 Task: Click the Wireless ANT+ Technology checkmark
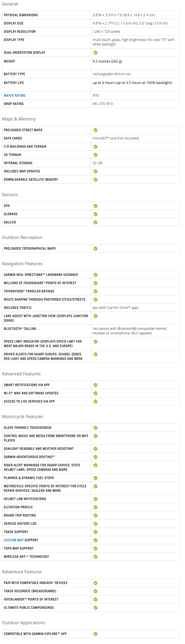[95, 557]
